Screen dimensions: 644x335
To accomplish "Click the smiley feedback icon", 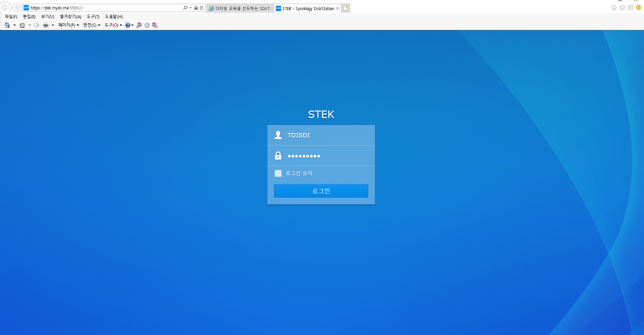I will (x=639, y=7).
